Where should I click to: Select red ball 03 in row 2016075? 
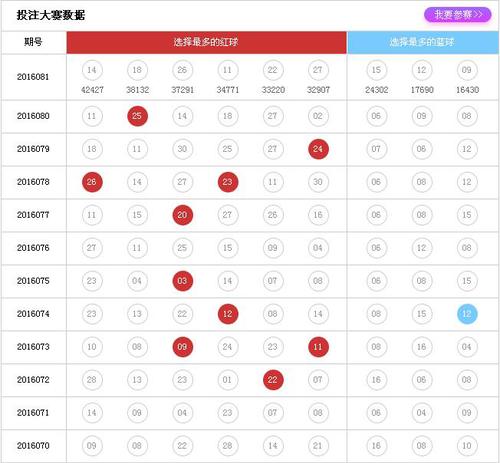pos(183,281)
